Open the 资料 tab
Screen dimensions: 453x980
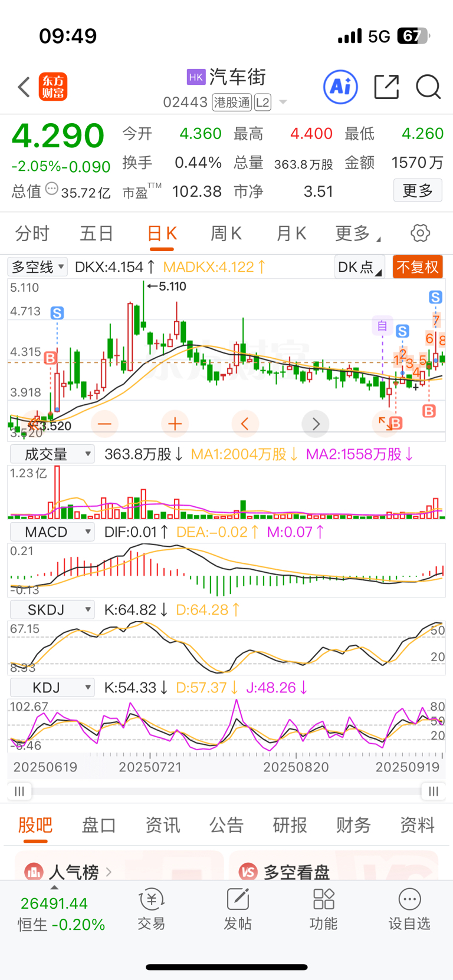click(417, 825)
